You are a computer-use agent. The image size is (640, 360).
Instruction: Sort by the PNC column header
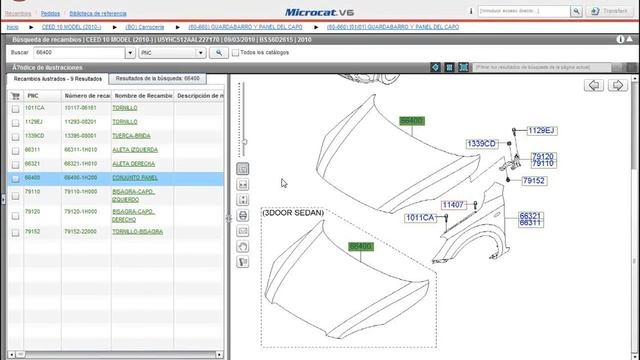pyautogui.click(x=42, y=96)
